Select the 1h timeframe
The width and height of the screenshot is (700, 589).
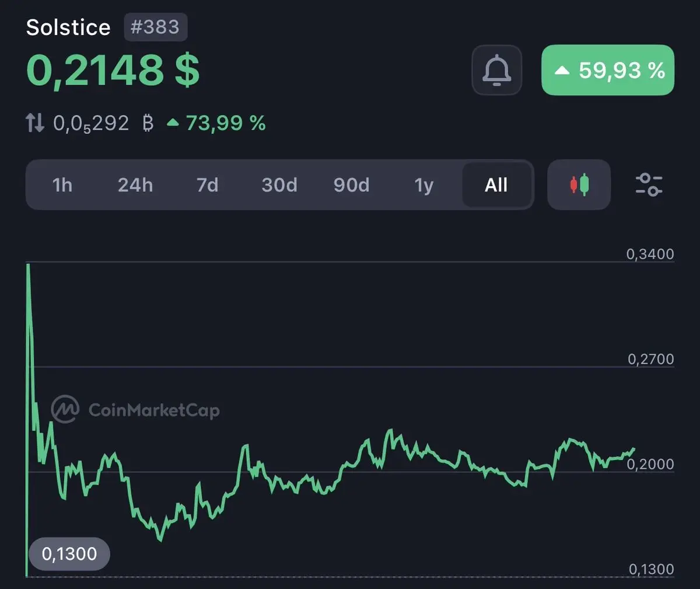(62, 185)
